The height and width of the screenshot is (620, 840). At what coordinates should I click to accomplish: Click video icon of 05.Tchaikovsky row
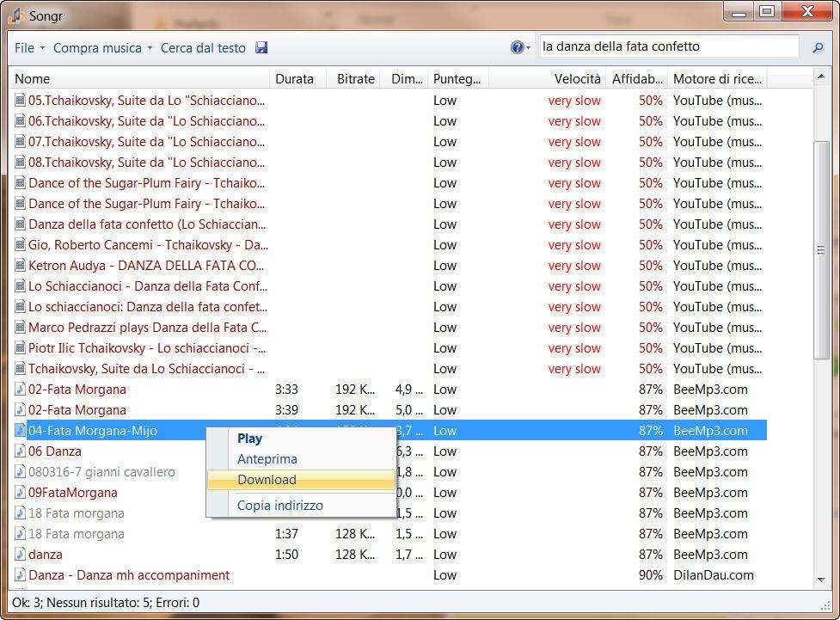pyautogui.click(x=20, y=101)
